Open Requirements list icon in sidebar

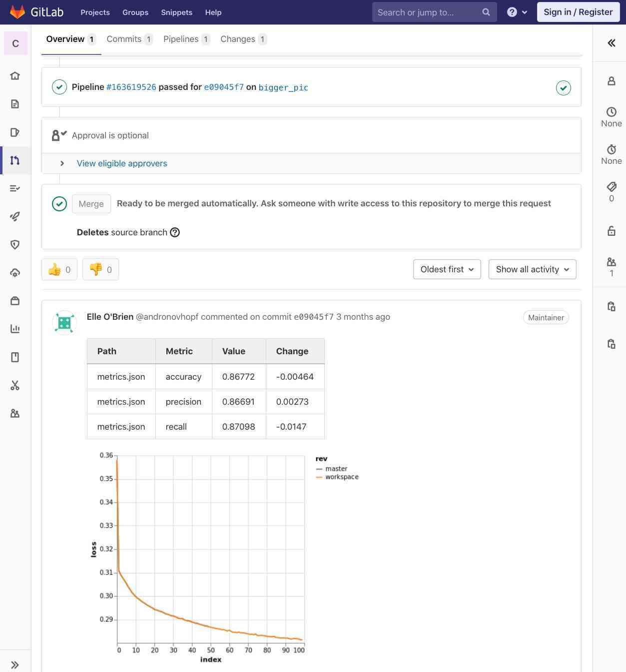(15, 188)
